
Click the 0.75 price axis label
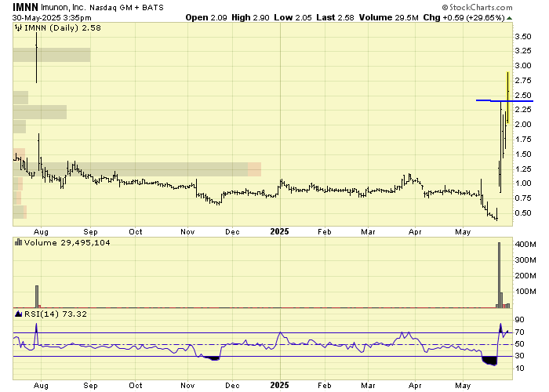(x=523, y=198)
